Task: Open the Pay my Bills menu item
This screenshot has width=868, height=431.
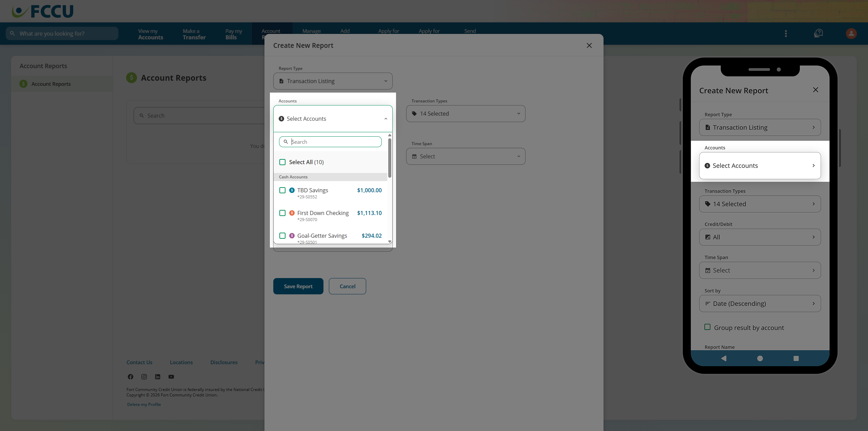Action: [x=234, y=34]
